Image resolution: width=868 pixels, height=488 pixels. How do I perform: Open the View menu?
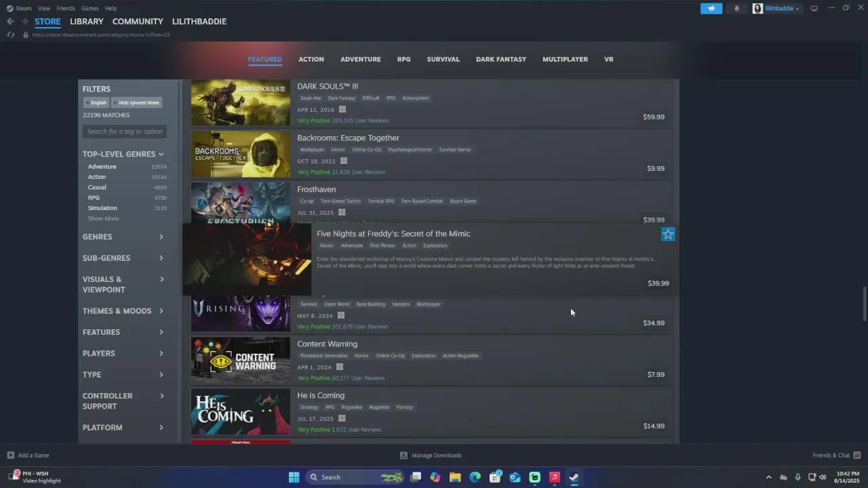[44, 8]
